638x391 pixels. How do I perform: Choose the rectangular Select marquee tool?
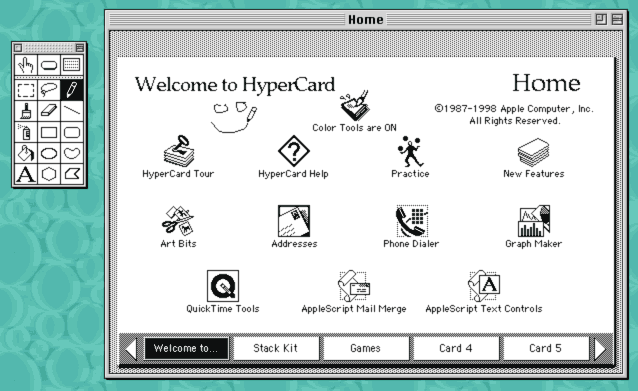click(26, 90)
